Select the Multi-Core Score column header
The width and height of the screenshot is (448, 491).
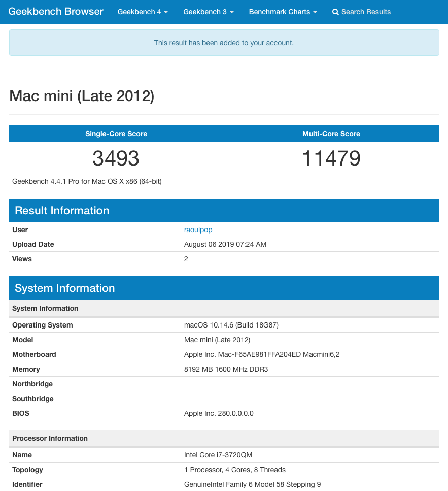(331, 134)
